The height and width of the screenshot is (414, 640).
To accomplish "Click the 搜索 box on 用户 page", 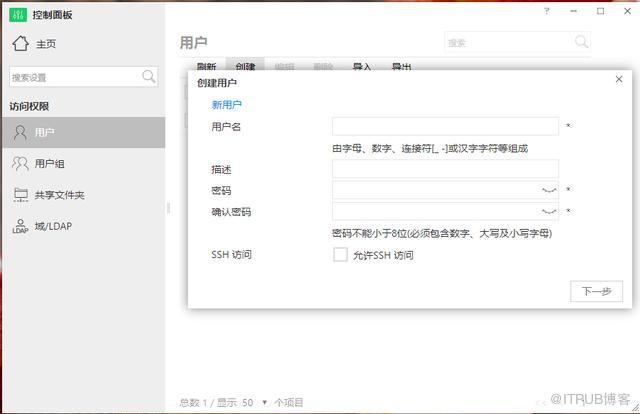I will pyautogui.click(x=517, y=42).
